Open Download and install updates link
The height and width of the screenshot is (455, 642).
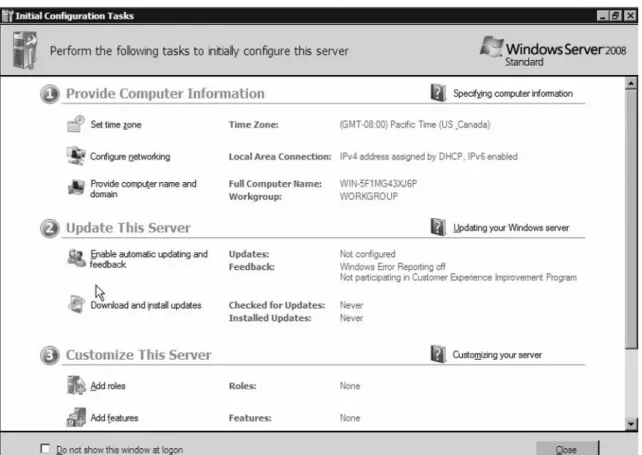click(146, 305)
